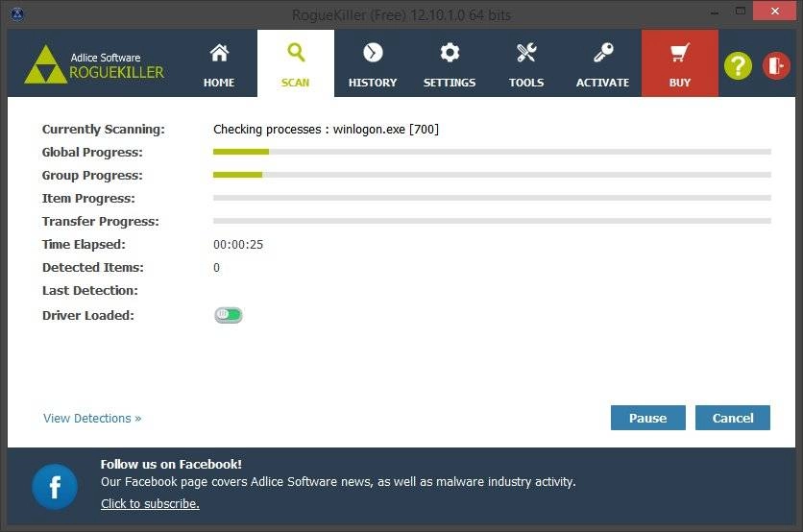803x532 pixels.
Task: Click the 'Last Detection:' label
Action: coord(90,290)
